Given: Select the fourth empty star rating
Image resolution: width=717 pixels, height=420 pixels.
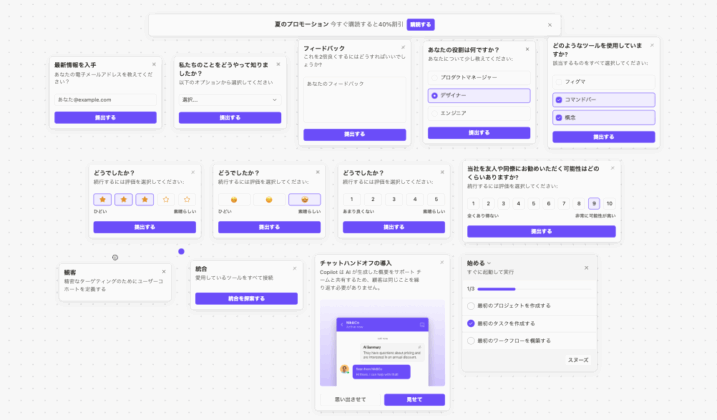Looking at the screenshot, I should tap(166, 199).
